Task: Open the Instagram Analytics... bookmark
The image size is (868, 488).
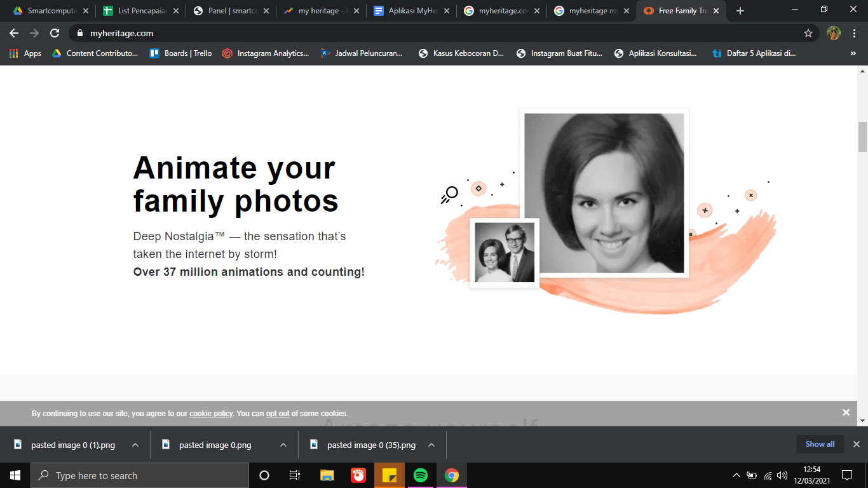Action: click(x=266, y=53)
